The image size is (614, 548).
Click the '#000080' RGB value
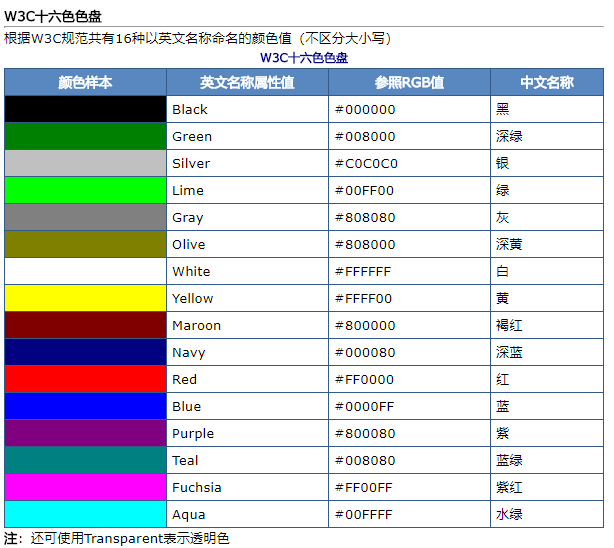coord(365,353)
